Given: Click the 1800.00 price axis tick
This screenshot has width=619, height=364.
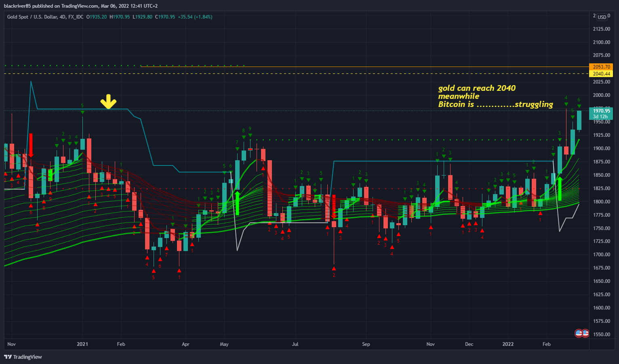Looking at the screenshot, I should [x=602, y=202].
